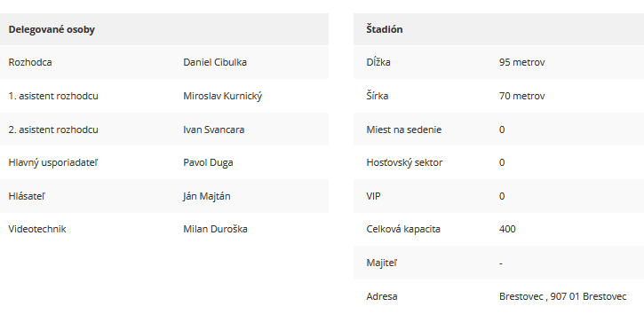The width and height of the screenshot is (644, 322).
Task: Select the Celková kapacita value 400
Action: [507, 229]
